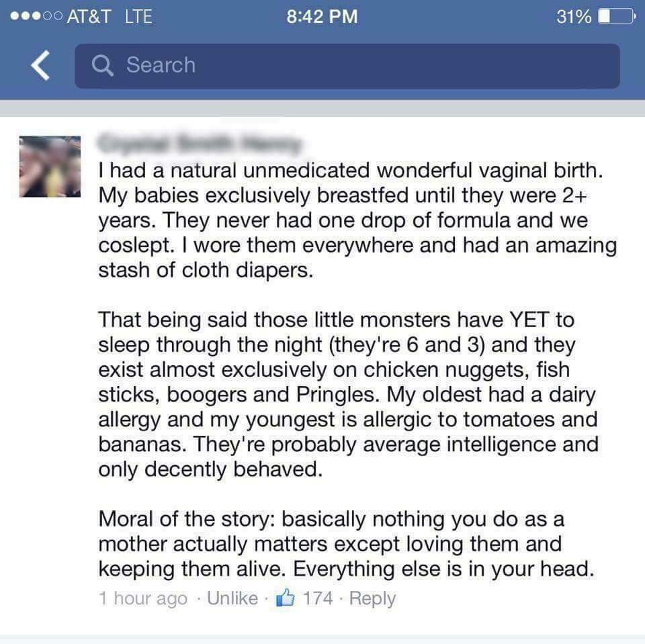The width and height of the screenshot is (645, 644).
Task: Tap the 31% battery percentage
Action: click(x=574, y=16)
